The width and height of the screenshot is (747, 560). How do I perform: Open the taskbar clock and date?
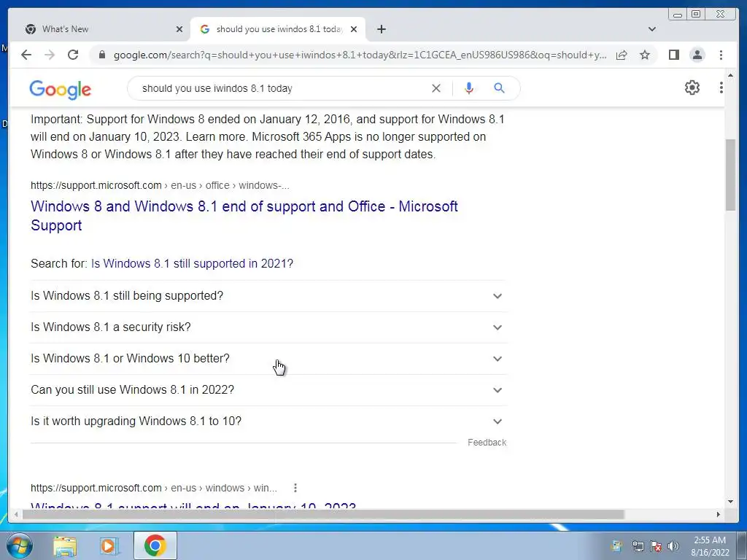coord(710,546)
